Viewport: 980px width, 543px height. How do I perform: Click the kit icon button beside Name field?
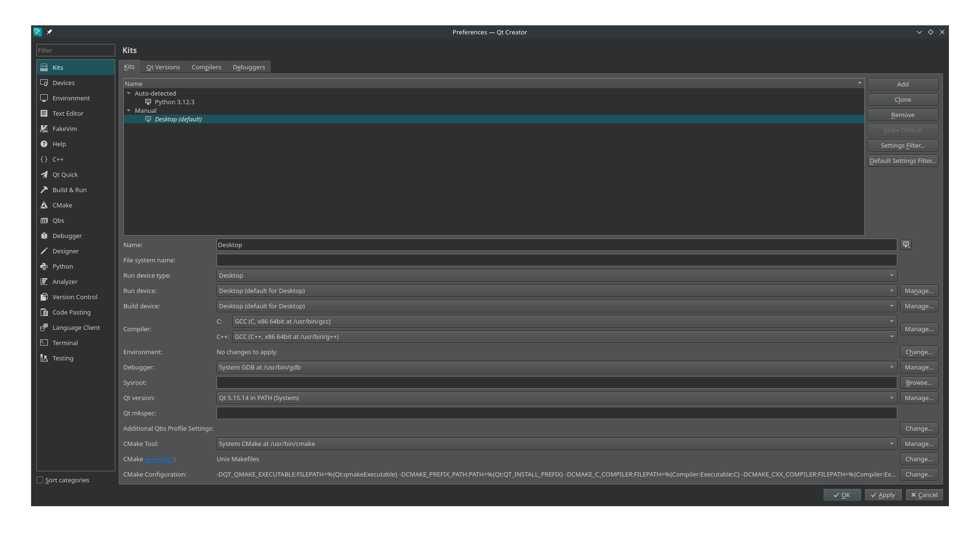tap(906, 245)
